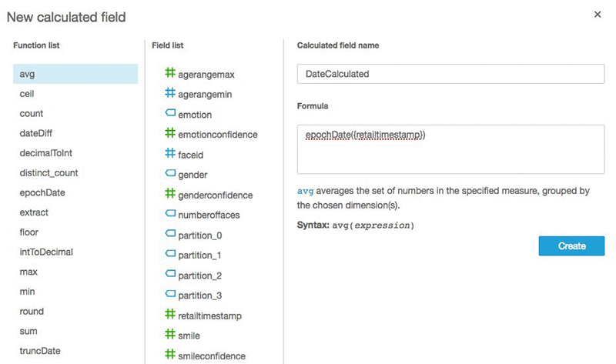Click the green hash icon beside agerangemax
This screenshot has width=616, height=364.
(x=170, y=74)
